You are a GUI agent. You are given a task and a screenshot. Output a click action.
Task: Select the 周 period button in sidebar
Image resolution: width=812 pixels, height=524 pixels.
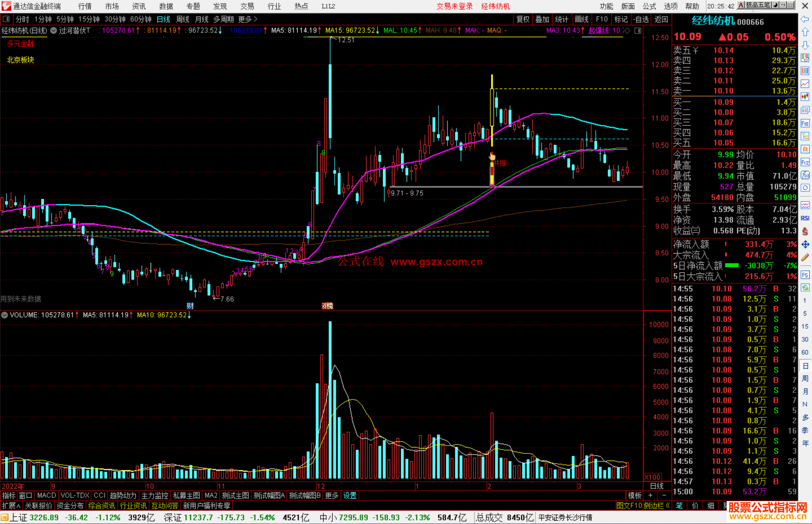point(805,379)
